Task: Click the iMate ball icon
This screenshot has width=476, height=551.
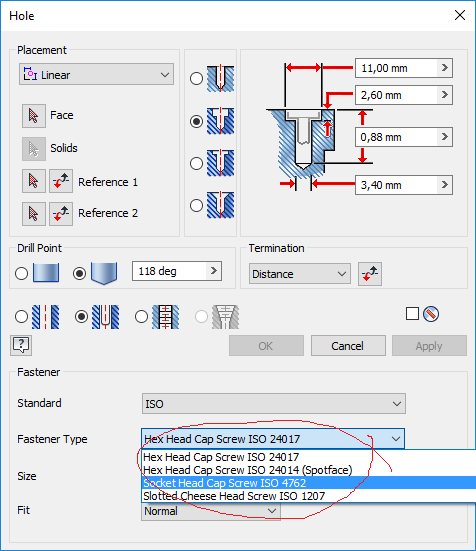Action: click(431, 314)
